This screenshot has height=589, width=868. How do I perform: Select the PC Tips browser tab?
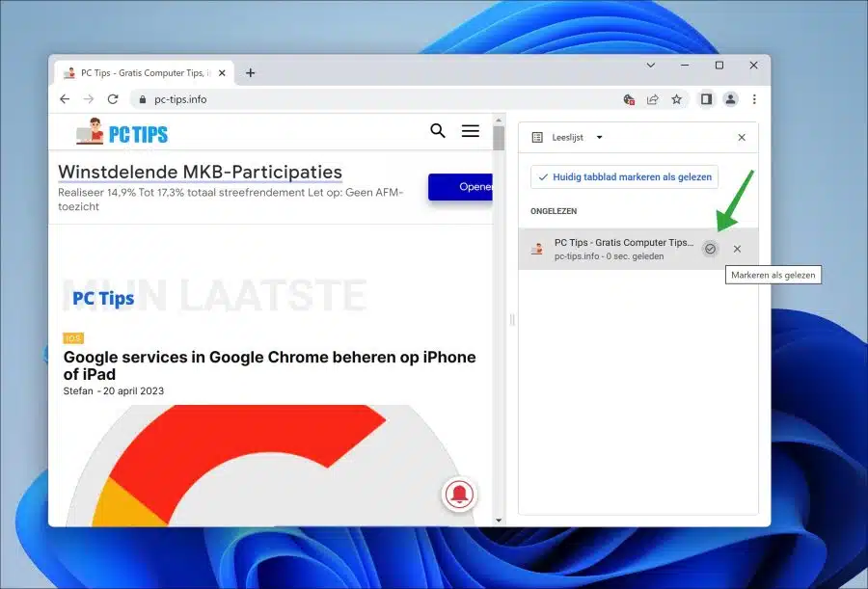(144, 73)
